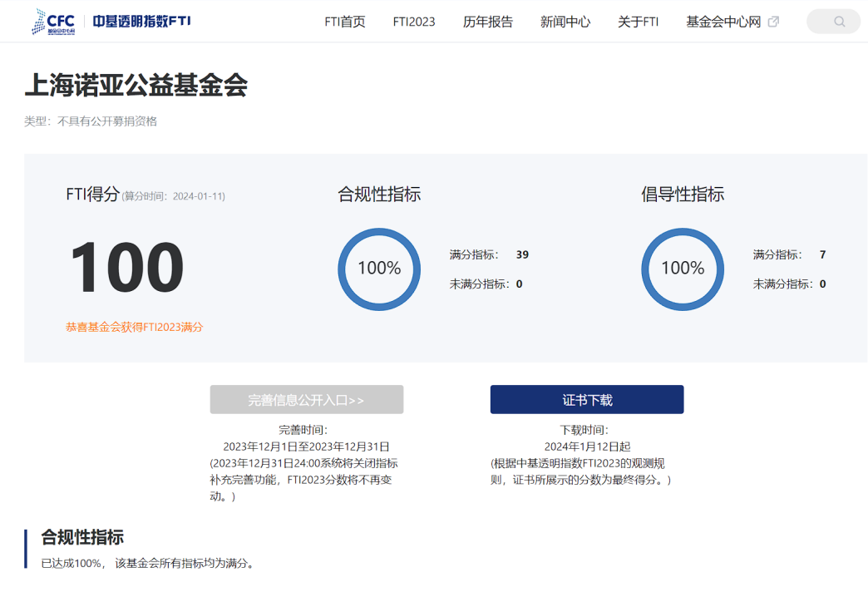Select 关于FTI in the top menu

point(639,22)
